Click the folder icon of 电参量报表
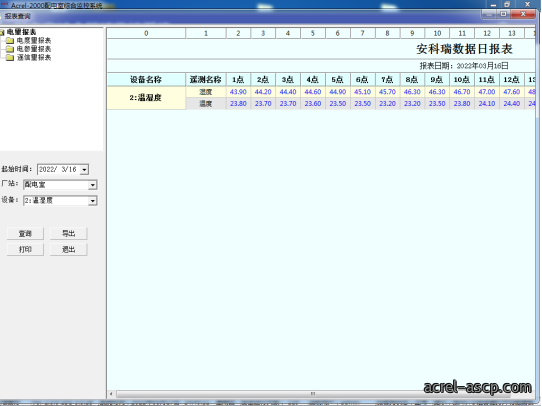542x406 pixels. 10,49
